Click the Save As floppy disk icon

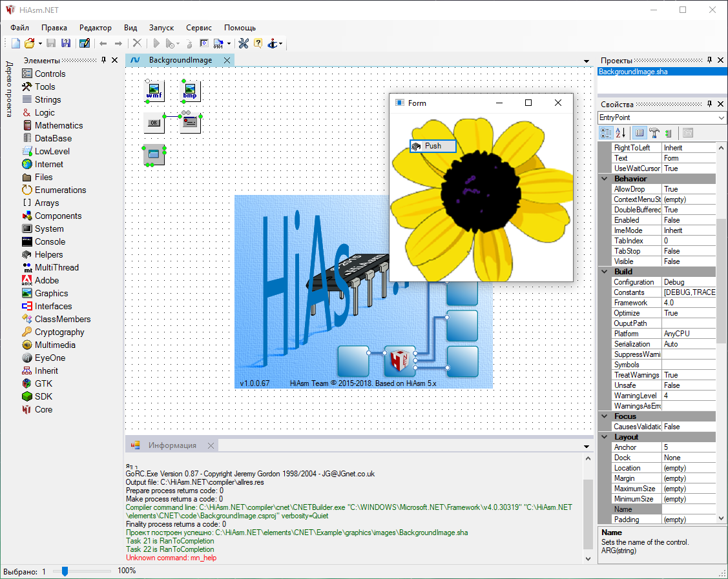[x=65, y=43]
